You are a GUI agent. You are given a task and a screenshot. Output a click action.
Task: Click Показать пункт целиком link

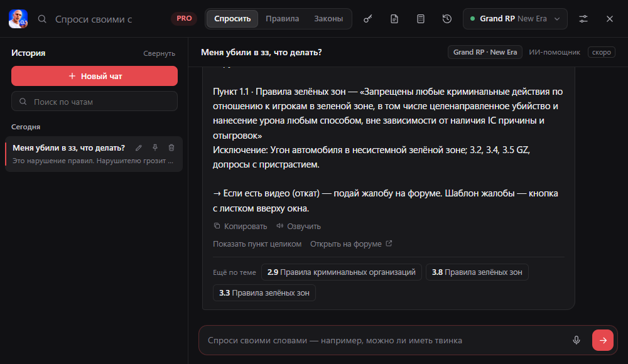pyautogui.click(x=257, y=244)
